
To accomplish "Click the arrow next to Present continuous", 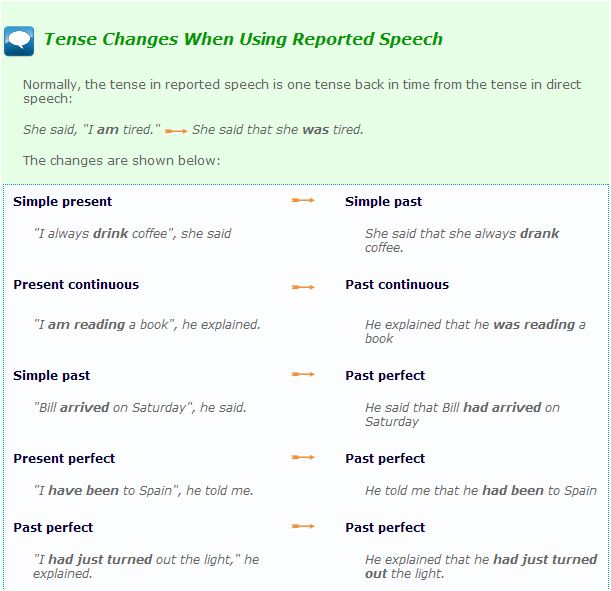I will [302, 286].
